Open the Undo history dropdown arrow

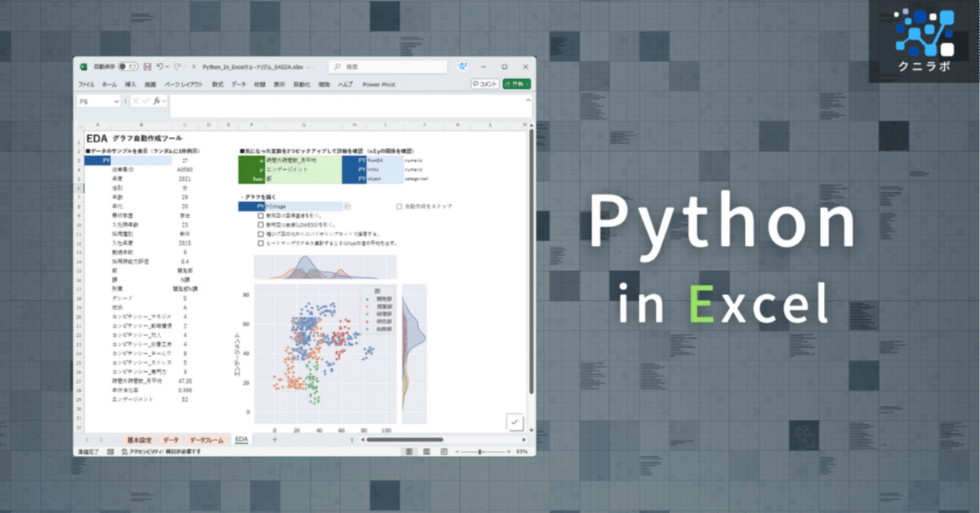[166, 65]
